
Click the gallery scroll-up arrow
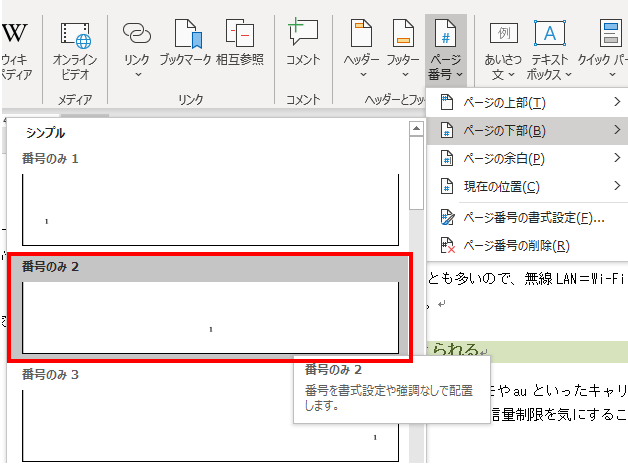click(x=417, y=129)
